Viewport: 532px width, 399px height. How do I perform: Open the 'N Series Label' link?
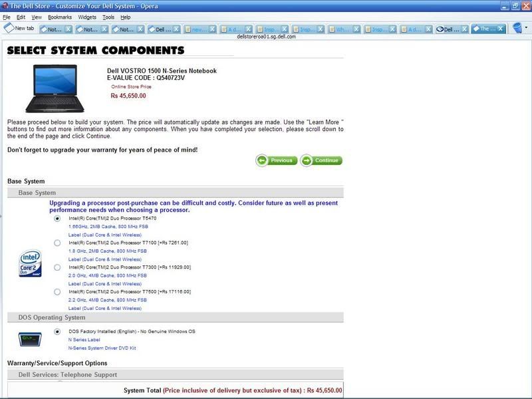(x=84, y=340)
